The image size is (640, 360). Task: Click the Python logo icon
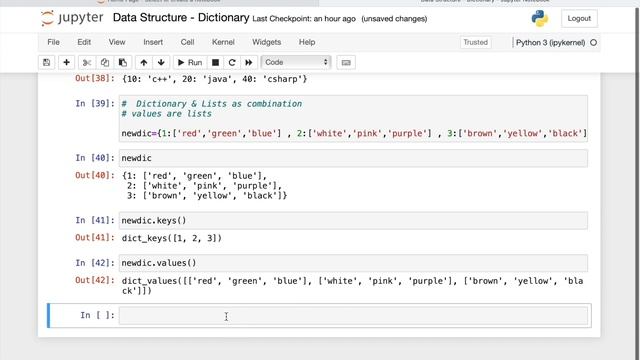(540, 18)
